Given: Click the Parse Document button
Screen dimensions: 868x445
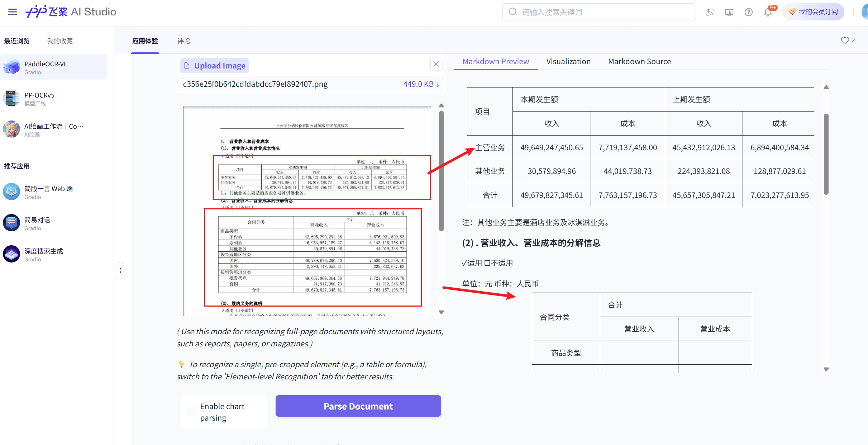Looking at the screenshot, I should click(x=358, y=406).
